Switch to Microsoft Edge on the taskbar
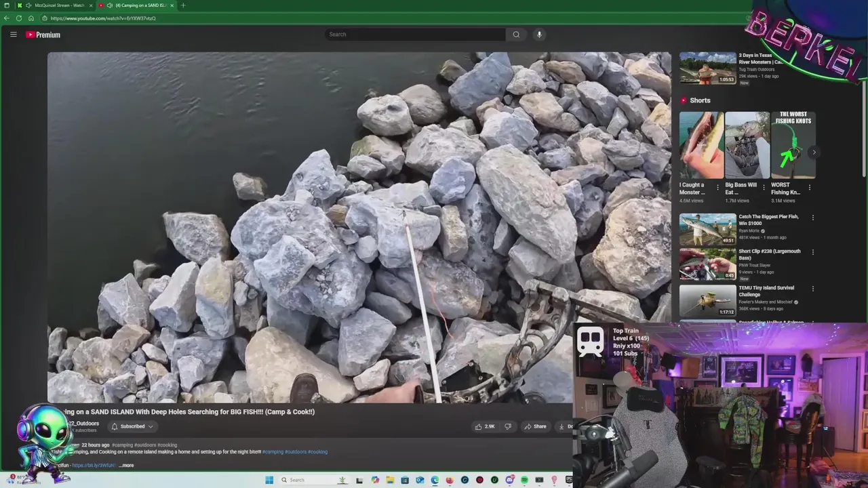 point(435,480)
